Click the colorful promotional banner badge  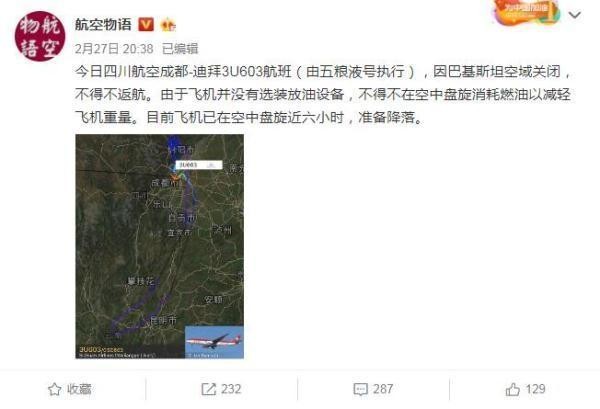[526, 12]
